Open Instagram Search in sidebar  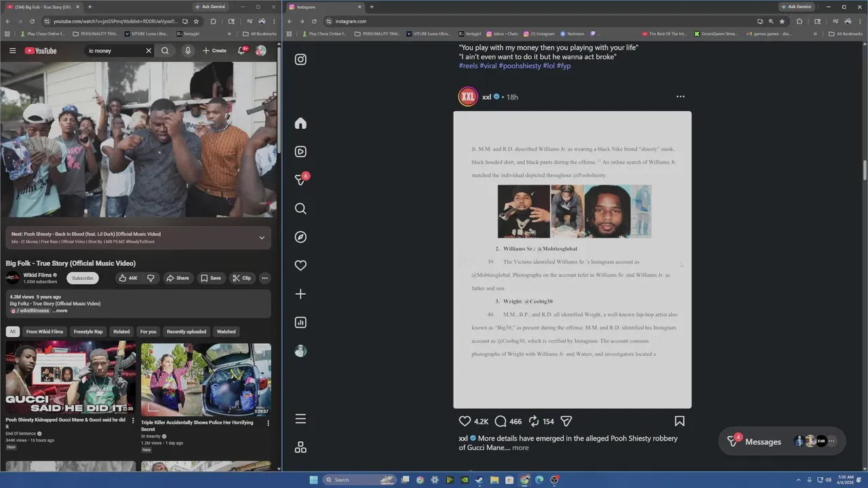click(300, 209)
